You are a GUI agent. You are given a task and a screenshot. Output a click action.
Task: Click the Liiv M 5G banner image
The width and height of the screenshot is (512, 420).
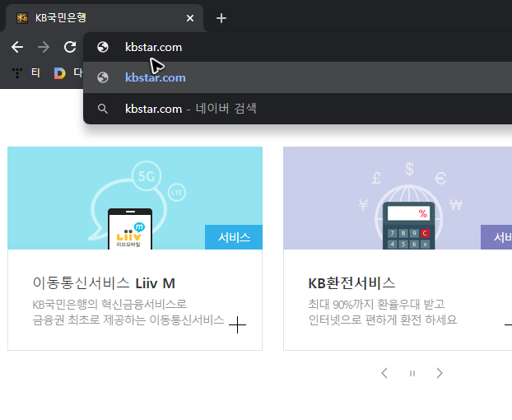pyautogui.click(x=135, y=198)
